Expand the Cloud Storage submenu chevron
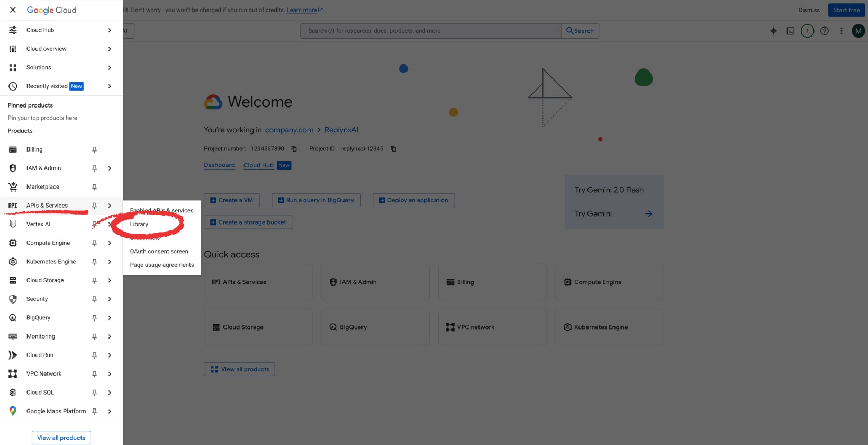Image resolution: width=868 pixels, height=445 pixels. click(110, 281)
